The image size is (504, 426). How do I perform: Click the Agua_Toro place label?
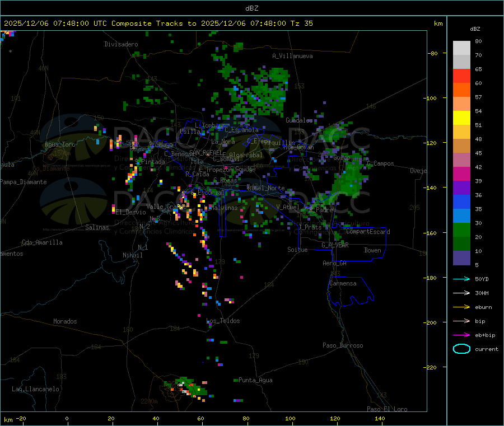(60, 144)
